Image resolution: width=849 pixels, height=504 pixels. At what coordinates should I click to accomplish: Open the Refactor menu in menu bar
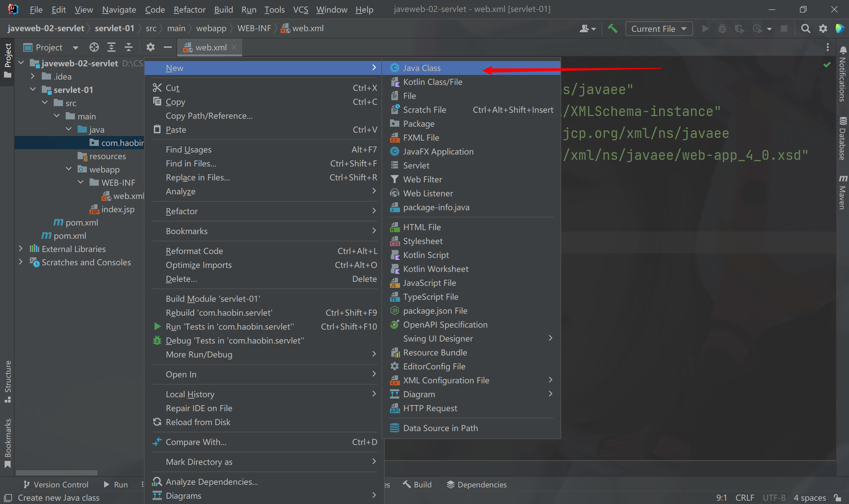pyautogui.click(x=189, y=10)
